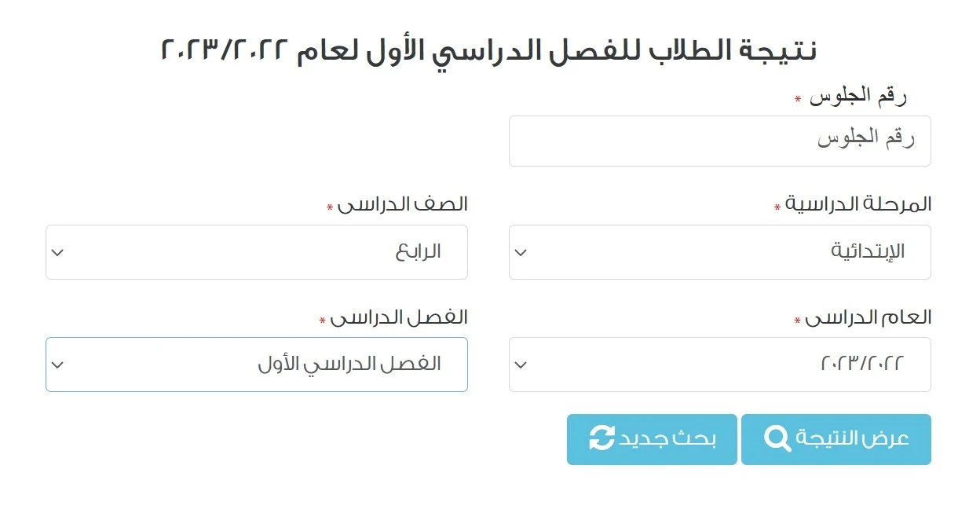The height and width of the screenshot is (513, 980).
Task: Click the page heading نتيجة الطلاب للفصل الدراسي الأول
Action: pyautogui.click(x=488, y=50)
